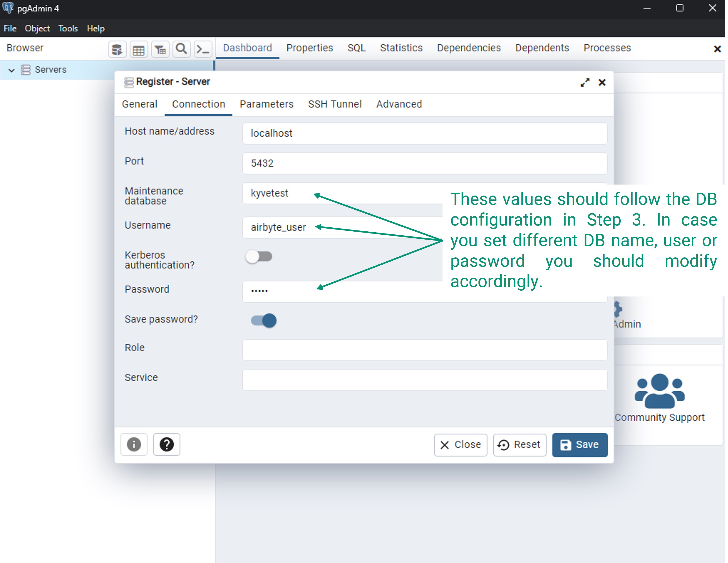
Task: Click the Maintenance database field
Action: point(343,193)
